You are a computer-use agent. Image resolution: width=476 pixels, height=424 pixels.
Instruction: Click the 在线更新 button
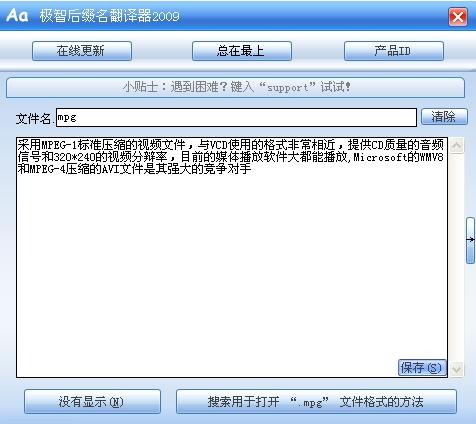click(82, 51)
